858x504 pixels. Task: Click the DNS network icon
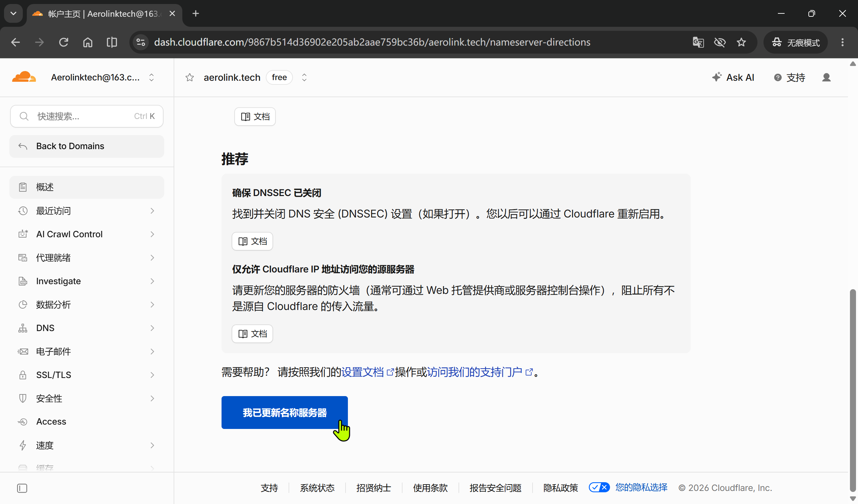tap(23, 328)
